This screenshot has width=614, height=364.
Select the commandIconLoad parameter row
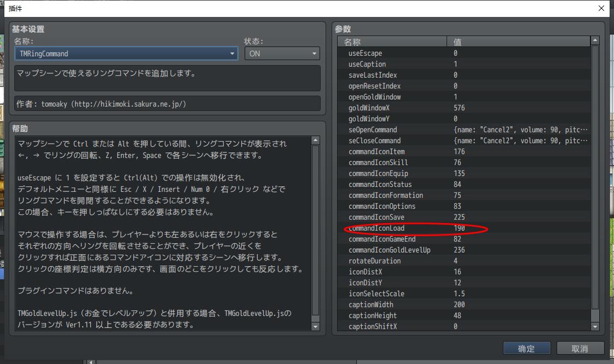click(x=464, y=228)
